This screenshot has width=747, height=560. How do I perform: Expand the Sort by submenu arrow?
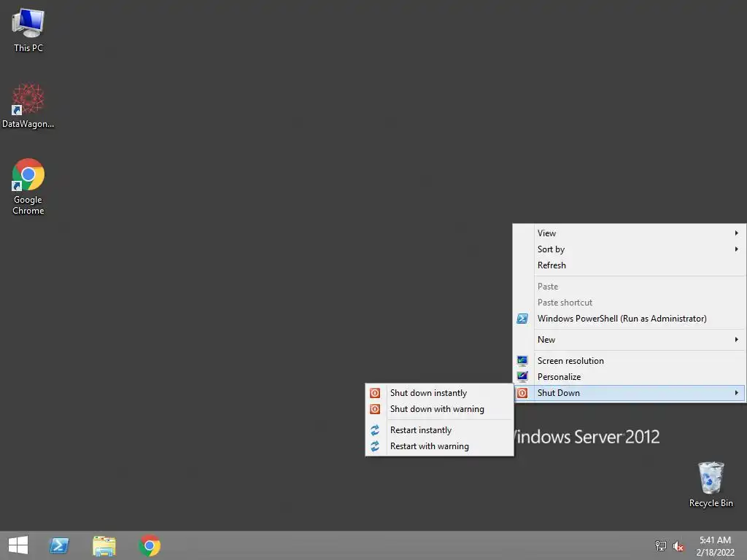[737, 249]
